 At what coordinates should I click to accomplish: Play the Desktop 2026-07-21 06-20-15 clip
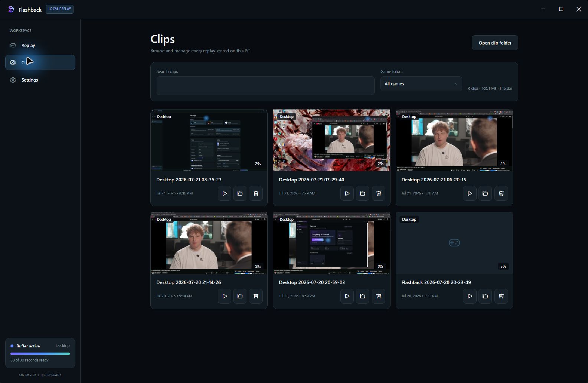[x=470, y=193]
